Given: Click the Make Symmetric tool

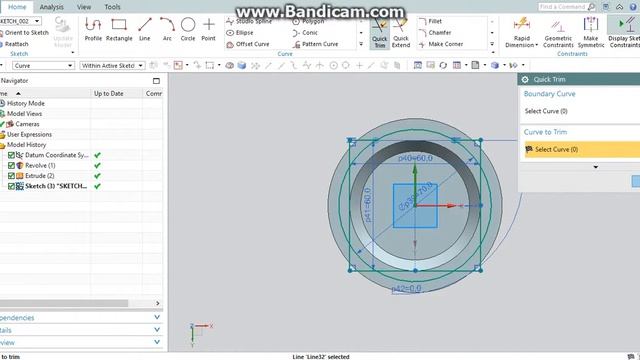Looking at the screenshot, I should (591, 33).
